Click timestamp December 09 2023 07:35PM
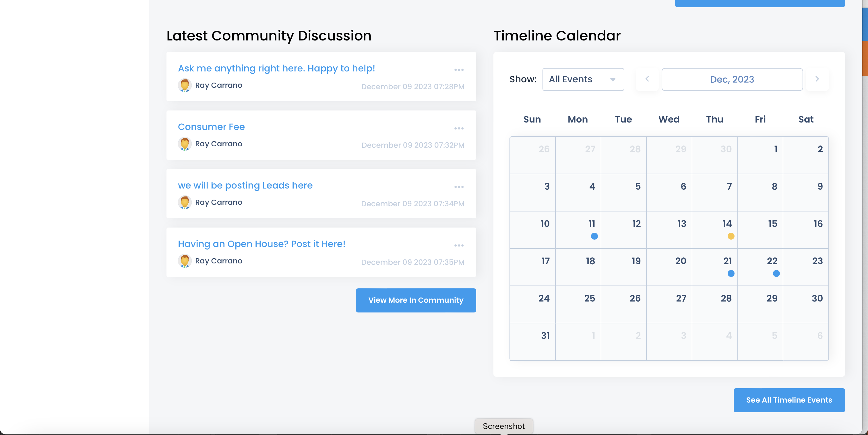This screenshot has height=435, width=868. (x=413, y=262)
